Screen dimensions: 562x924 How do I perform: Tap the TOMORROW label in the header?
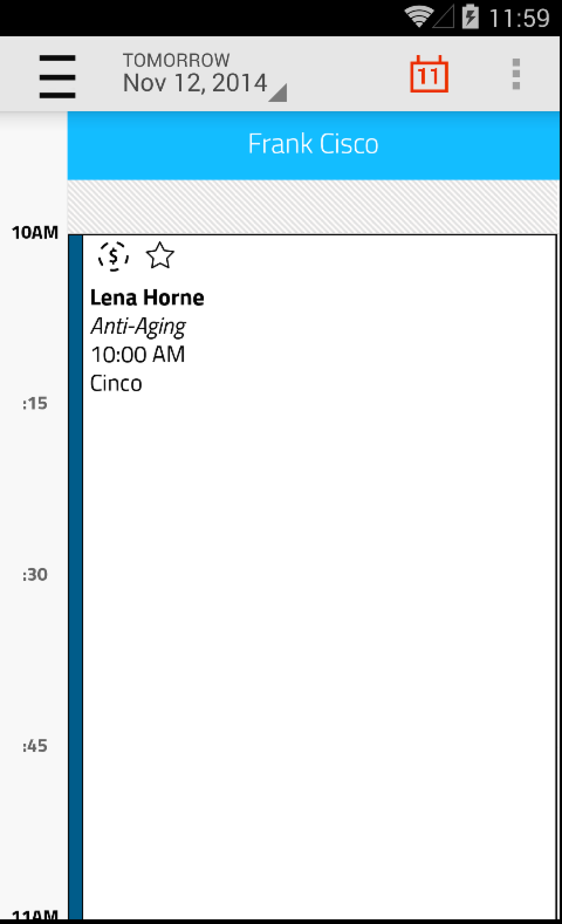pyautogui.click(x=176, y=60)
